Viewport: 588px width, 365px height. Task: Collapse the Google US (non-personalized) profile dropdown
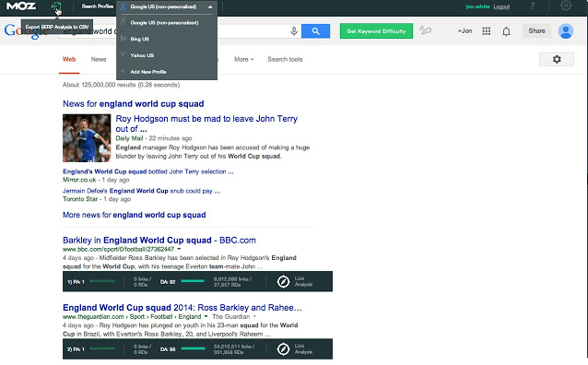[x=210, y=6]
